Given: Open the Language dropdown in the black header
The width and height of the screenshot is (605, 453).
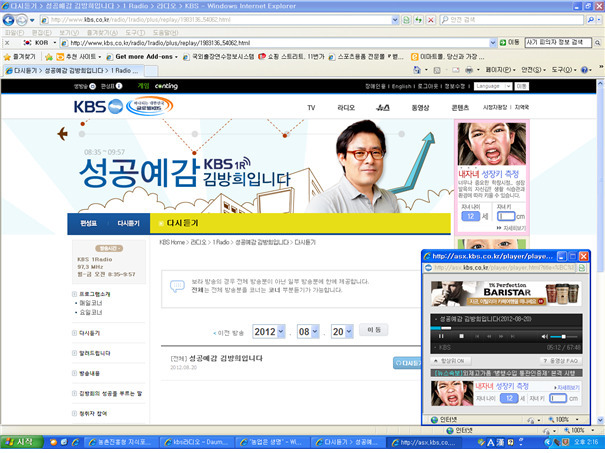Looking at the screenshot, I should [493, 86].
